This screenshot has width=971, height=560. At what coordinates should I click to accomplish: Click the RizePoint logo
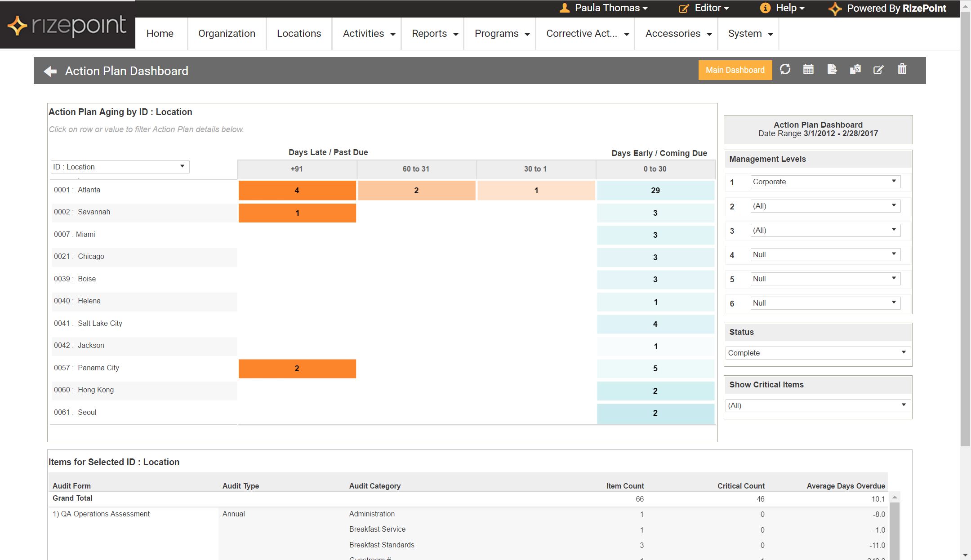point(67,25)
